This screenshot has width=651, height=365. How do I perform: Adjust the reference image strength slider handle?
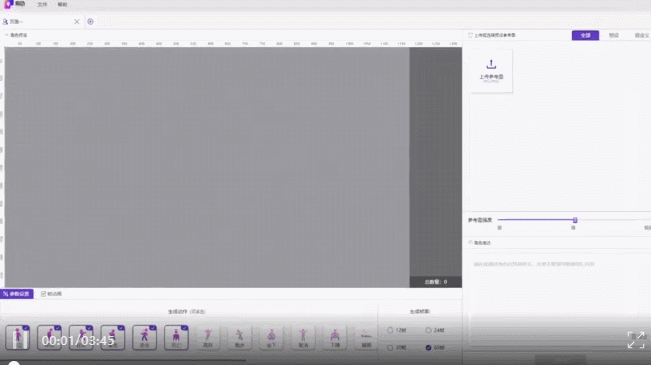pos(575,220)
